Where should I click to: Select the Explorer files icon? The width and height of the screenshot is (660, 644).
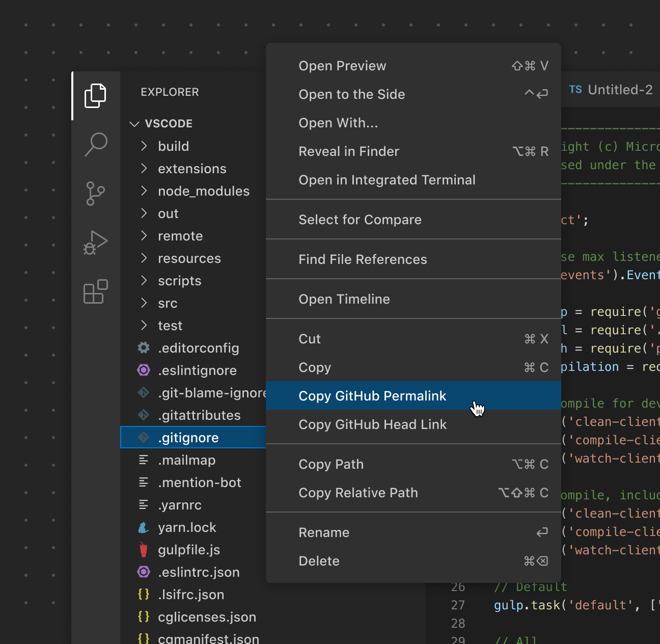point(95,95)
